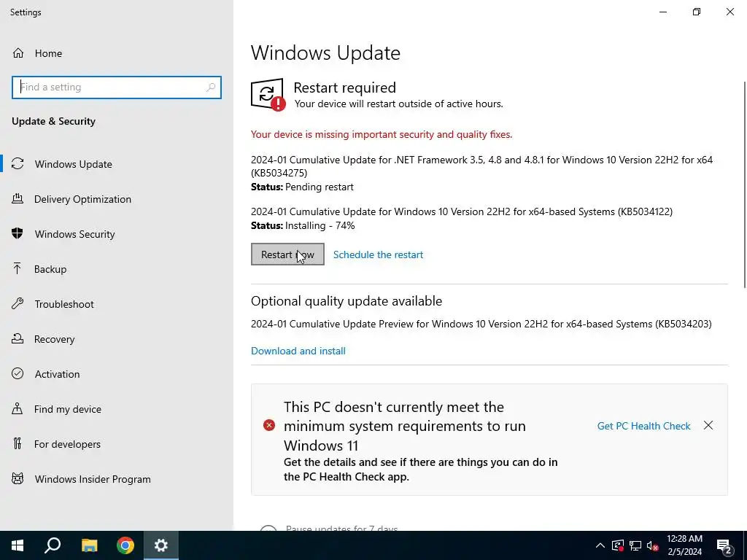
Task: Click the Windows Insider Program cat icon
Action: (18, 478)
